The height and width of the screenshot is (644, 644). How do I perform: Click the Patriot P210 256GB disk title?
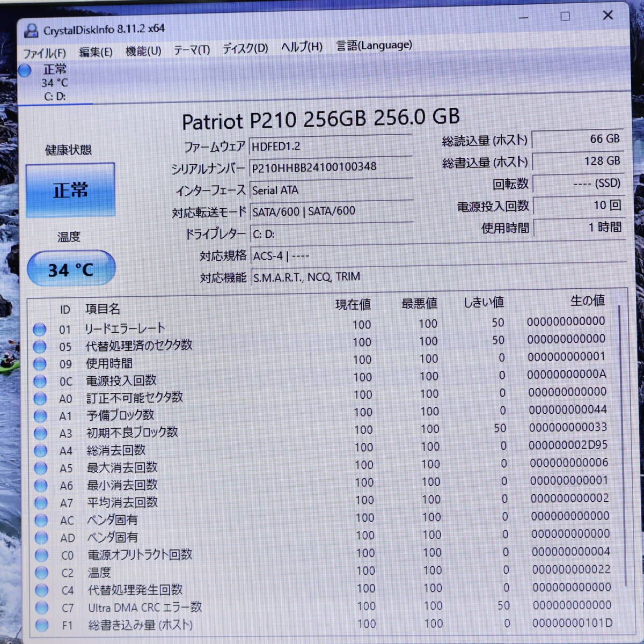(x=321, y=119)
